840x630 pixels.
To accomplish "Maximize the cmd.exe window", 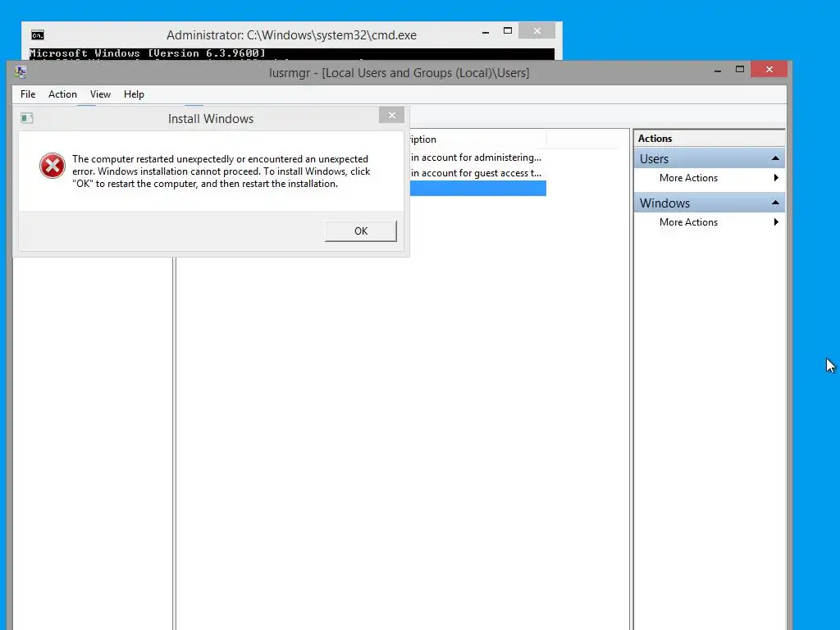I will (508, 31).
